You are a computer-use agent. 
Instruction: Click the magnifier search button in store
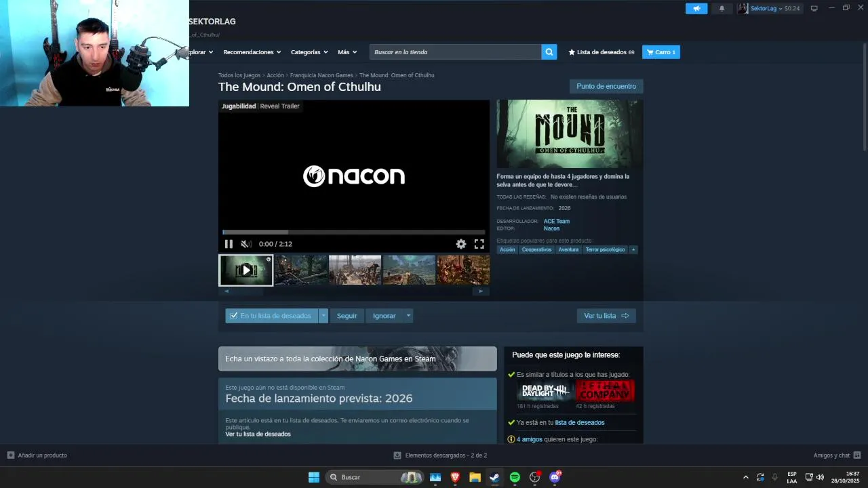coord(549,52)
